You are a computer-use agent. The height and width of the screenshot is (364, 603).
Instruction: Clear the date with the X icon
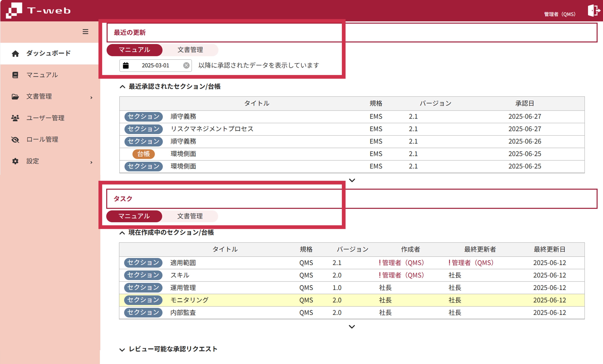(186, 65)
